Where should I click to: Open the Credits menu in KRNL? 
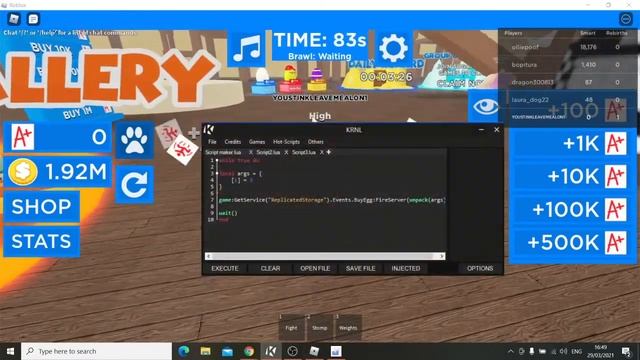coord(233,142)
